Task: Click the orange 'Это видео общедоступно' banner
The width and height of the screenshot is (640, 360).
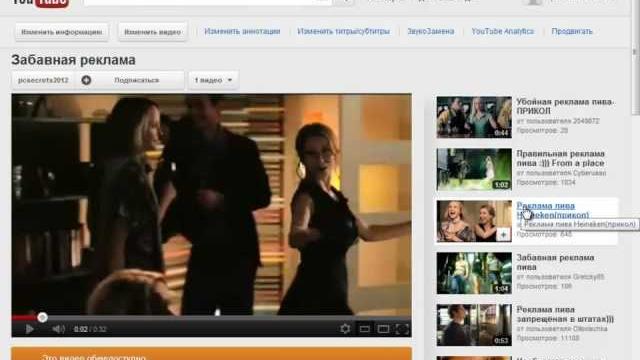Action: click(211, 354)
